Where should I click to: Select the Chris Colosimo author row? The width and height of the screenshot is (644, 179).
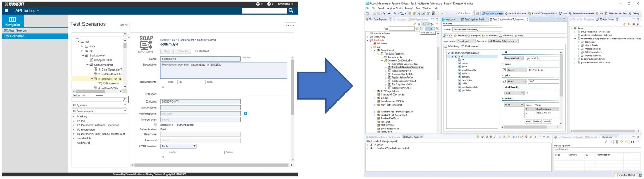(543, 109)
